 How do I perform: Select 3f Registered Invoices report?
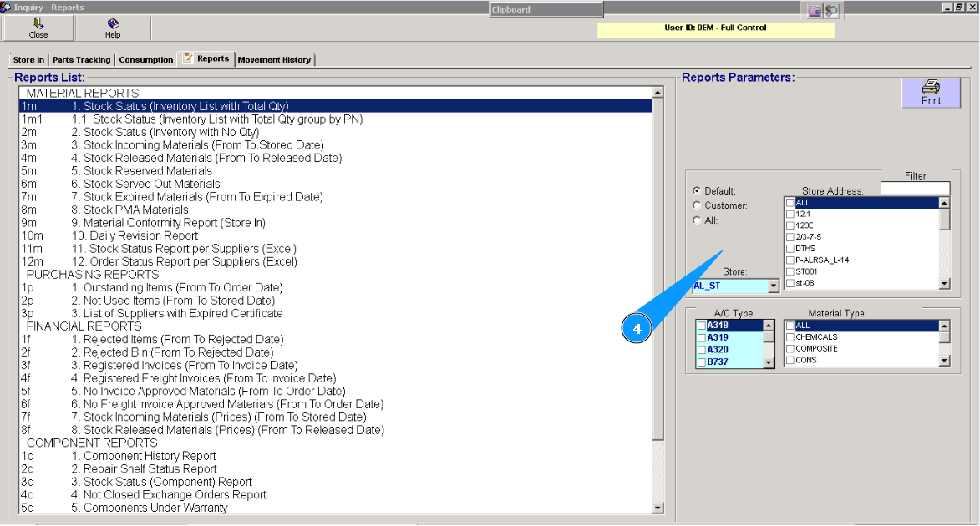tap(336, 366)
